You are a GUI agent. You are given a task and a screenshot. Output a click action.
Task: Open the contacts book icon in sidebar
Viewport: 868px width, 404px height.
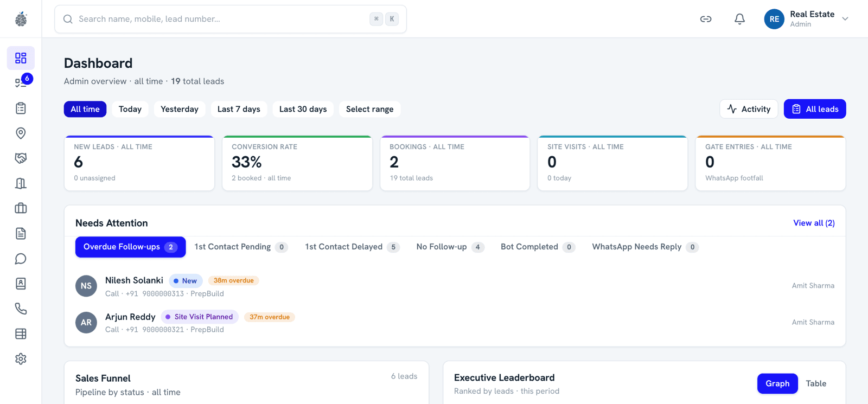(21, 284)
